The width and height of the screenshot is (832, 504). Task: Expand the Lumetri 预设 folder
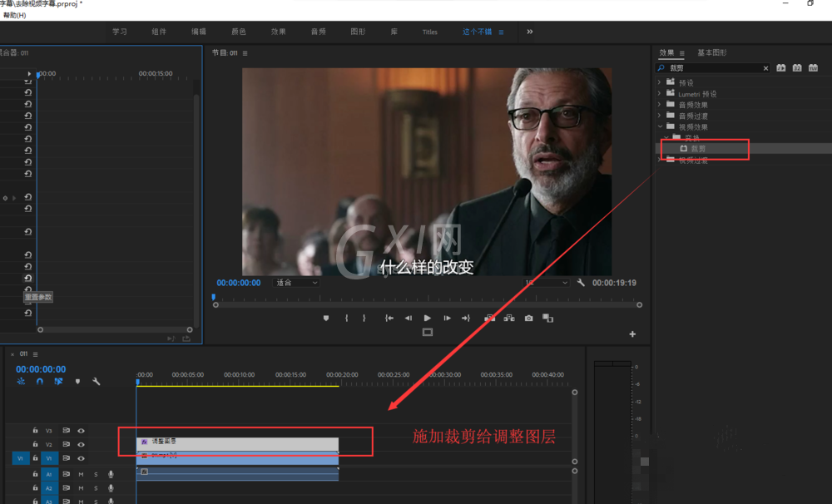point(660,93)
